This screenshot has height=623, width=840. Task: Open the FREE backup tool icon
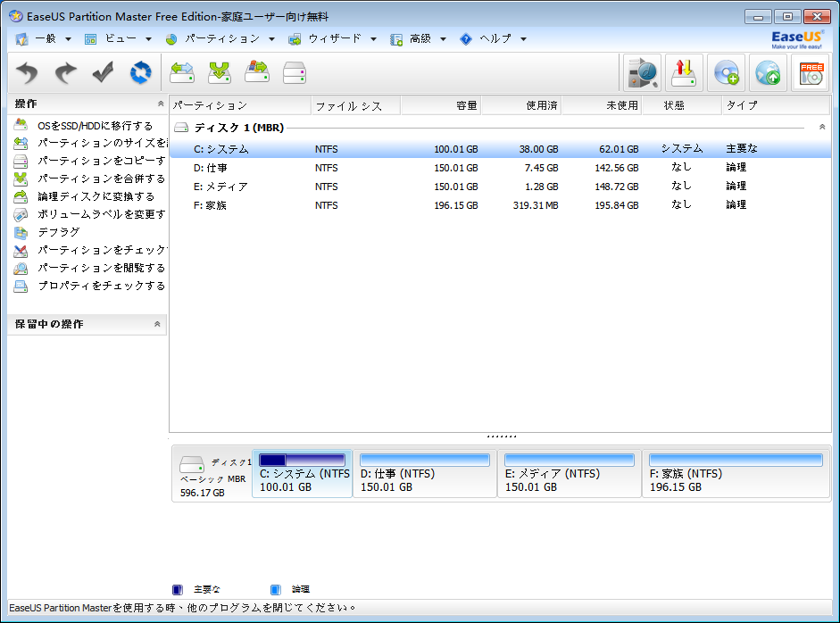pyautogui.click(x=811, y=72)
